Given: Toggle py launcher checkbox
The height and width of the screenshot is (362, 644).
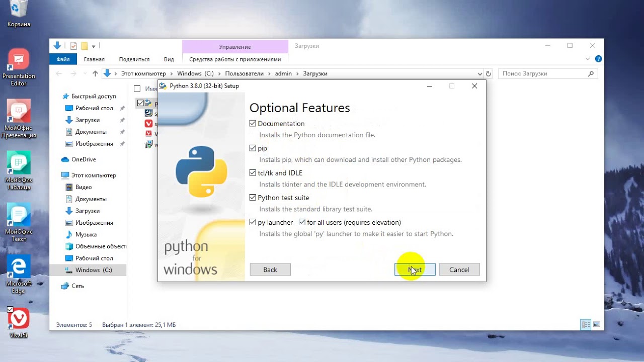Looking at the screenshot, I should pos(253,222).
